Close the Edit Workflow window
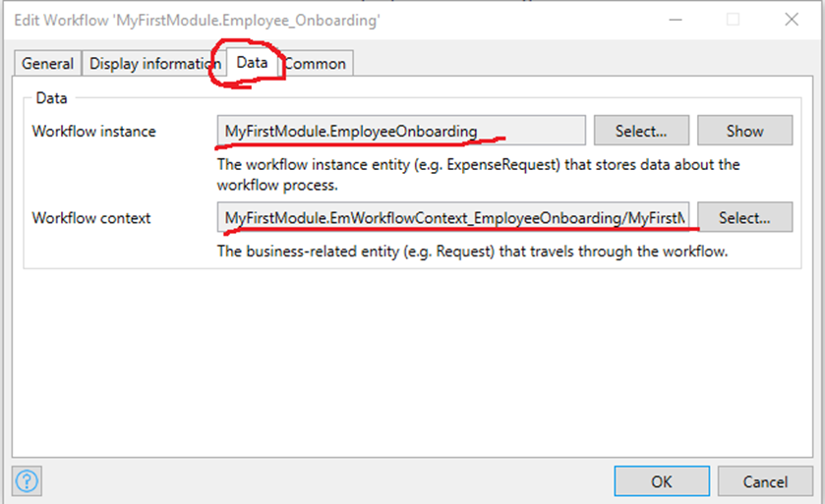The image size is (825, 504). click(x=792, y=20)
